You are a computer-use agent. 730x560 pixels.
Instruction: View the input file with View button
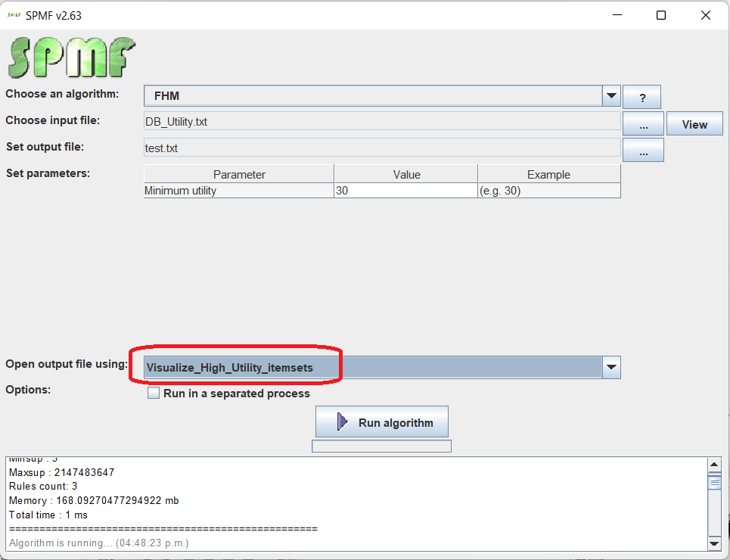pos(694,124)
